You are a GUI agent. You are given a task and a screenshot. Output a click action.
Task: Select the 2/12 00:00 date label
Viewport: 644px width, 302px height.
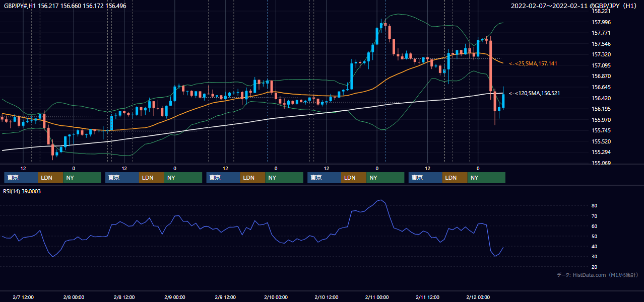pyautogui.click(x=478, y=297)
